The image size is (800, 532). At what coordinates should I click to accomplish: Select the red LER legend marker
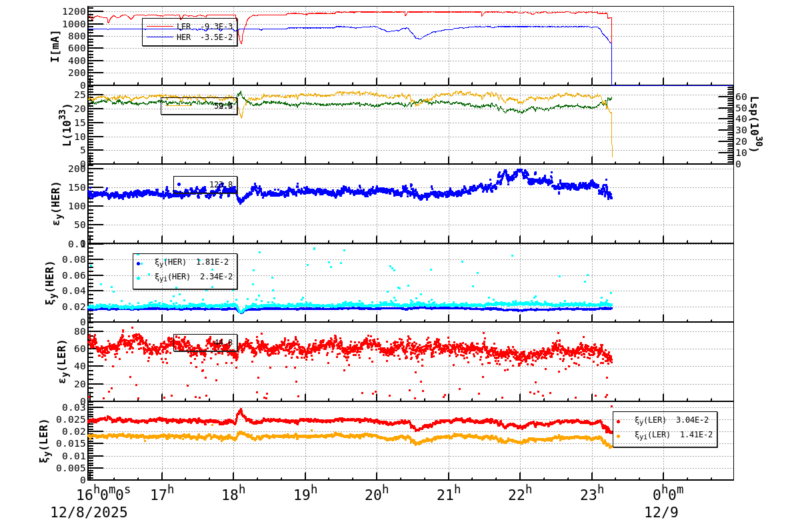pyautogui.click(x=160, y=27)
